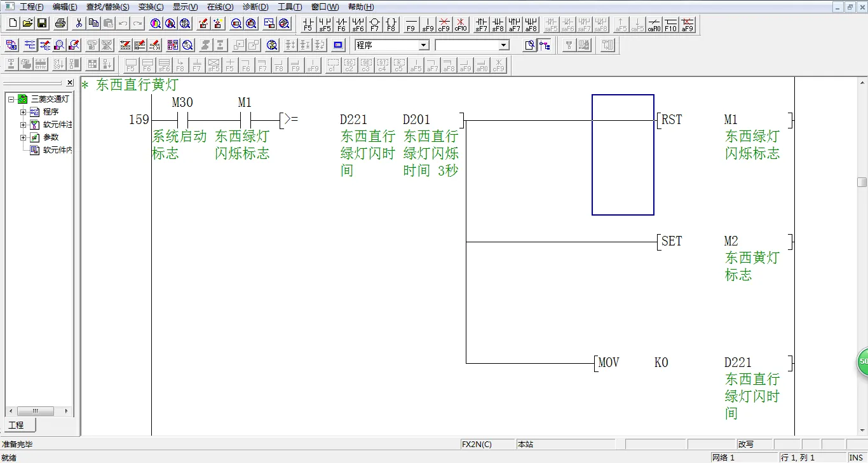Insert an application instruction (F8)
The image size is (868, 463).
tap(391, 24)
